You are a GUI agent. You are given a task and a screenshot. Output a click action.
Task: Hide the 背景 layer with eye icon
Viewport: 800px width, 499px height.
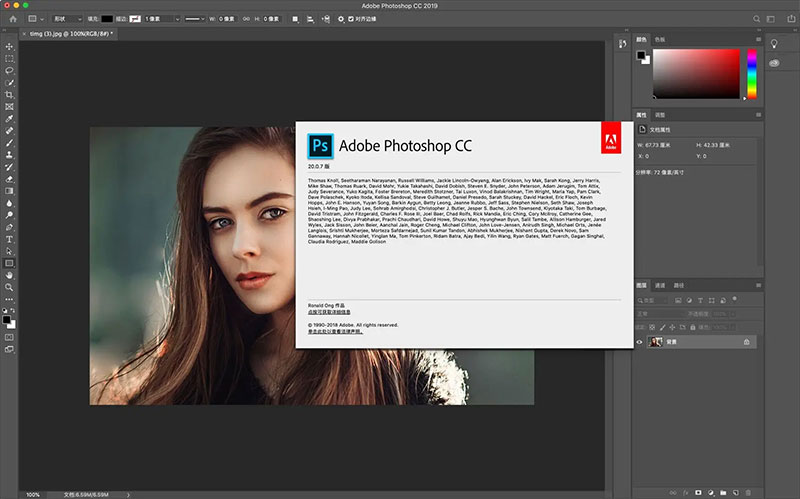(x=640, y=342)
